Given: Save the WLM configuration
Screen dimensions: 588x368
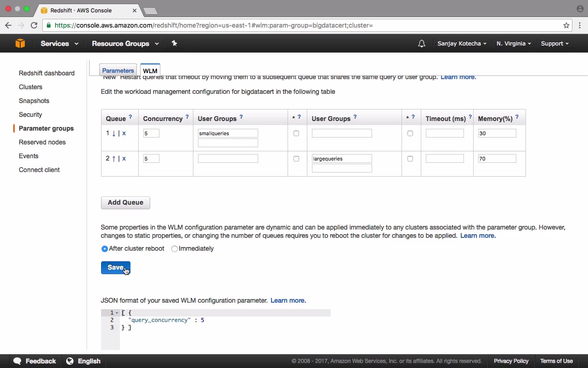Looking at the screenshot, I should (x=115, y=268).
